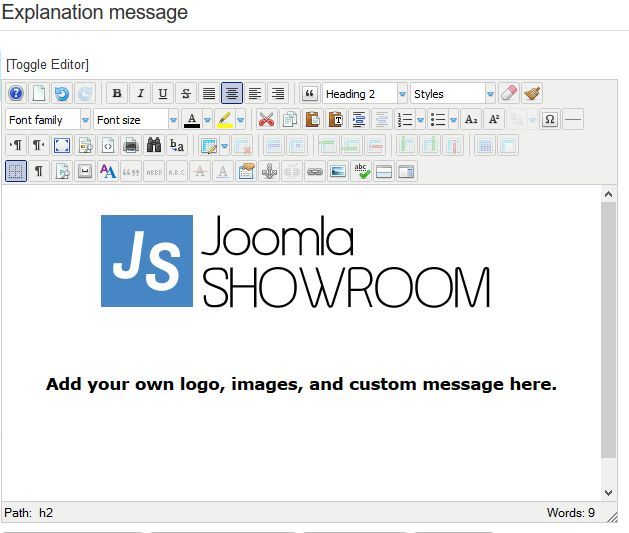This screenshot has height=533, width=629.
Task: Toggle Underline formatting
Action: coord(163,93)
